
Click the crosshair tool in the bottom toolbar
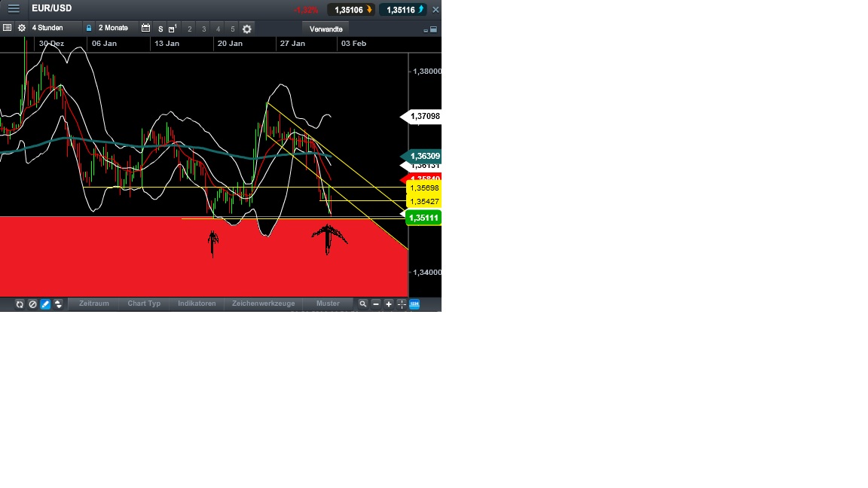click(x=401, y=303)
